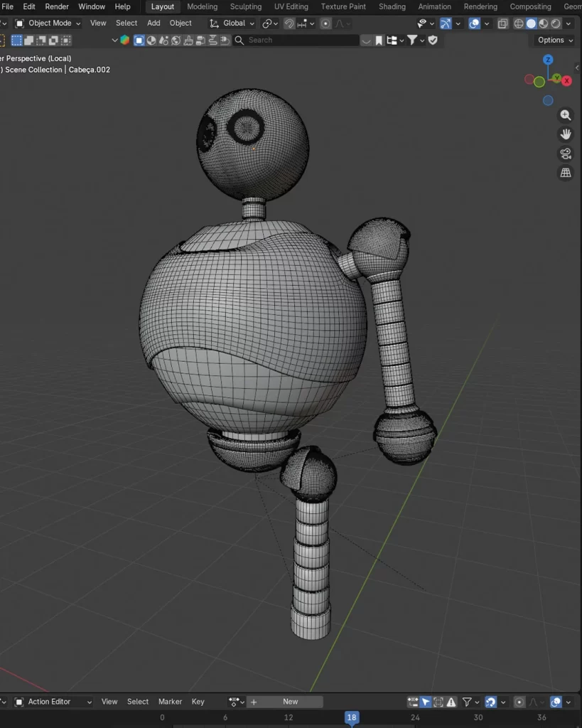Toggle snapping magnet in viewport header

[x=289, y=23]
